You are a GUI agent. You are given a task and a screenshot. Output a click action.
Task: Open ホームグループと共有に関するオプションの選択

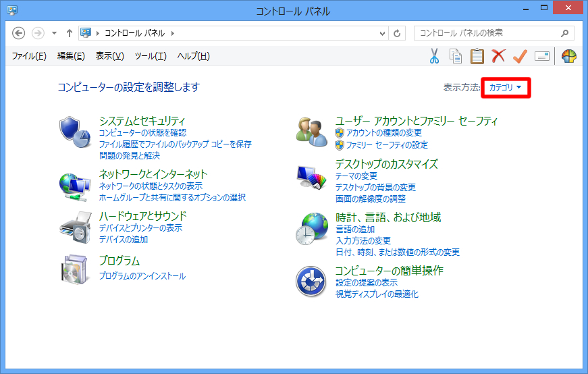coord(172,197)
